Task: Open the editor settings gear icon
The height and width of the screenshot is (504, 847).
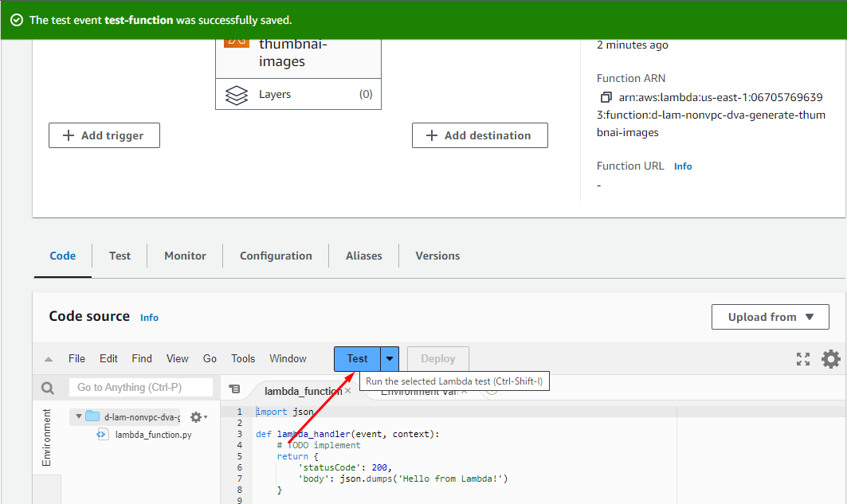Action: [830, 359]
